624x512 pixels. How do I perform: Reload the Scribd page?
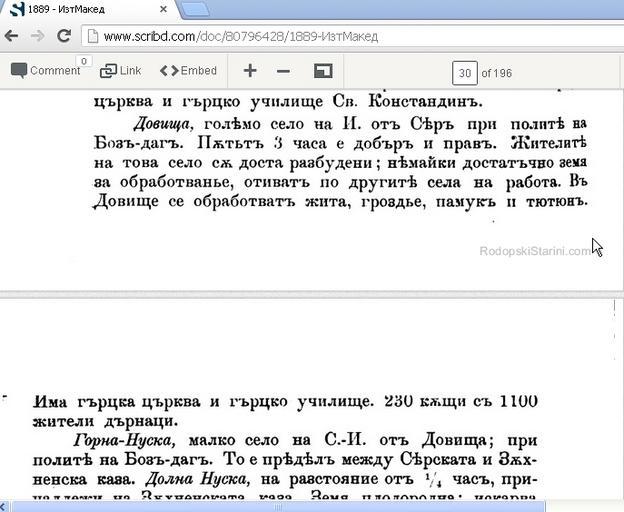[x=63, y=36]
